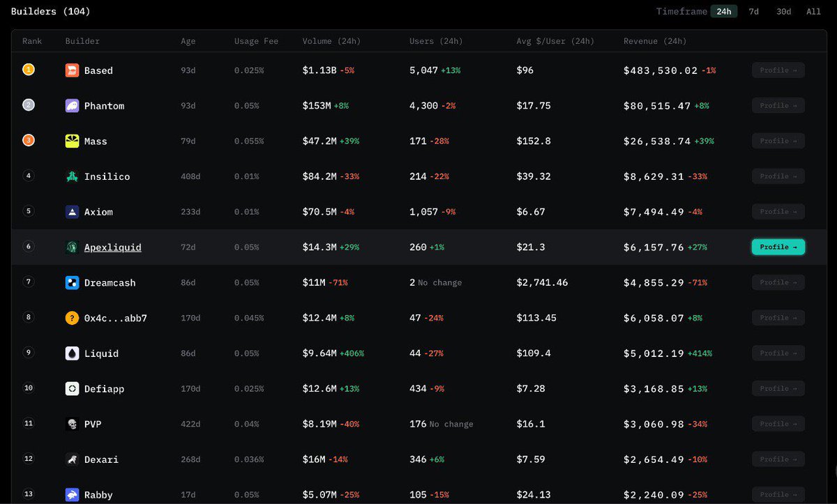Open the Profile button for Based

778,70
